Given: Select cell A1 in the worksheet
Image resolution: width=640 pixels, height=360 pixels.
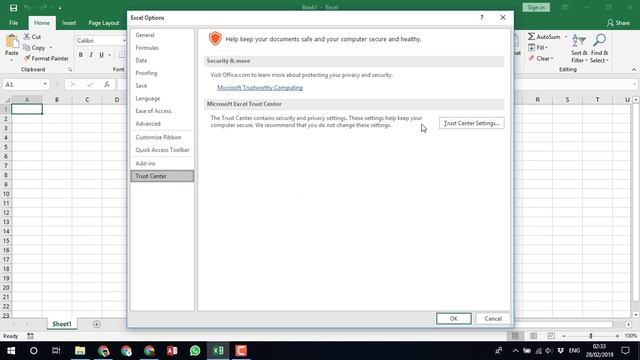Looking at the screenshot, I should click(x=27, y=109).
